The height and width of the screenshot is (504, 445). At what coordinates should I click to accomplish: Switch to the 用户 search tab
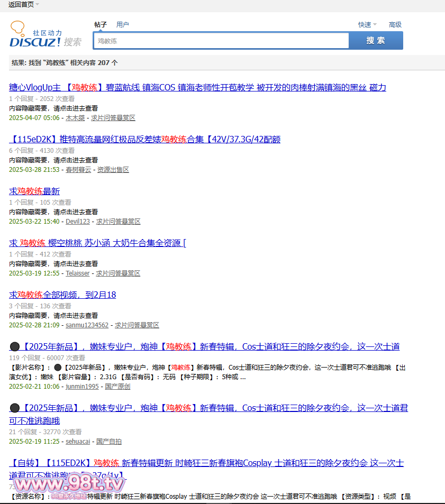click(123, 24)
